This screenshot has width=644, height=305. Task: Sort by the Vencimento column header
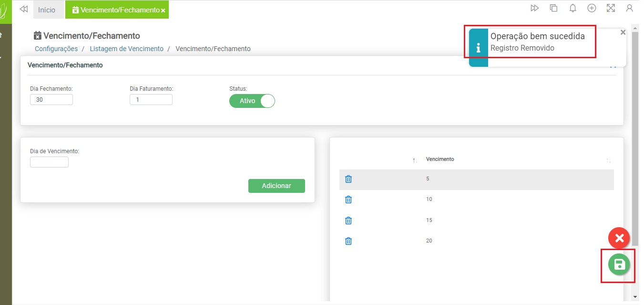[440, 159]
